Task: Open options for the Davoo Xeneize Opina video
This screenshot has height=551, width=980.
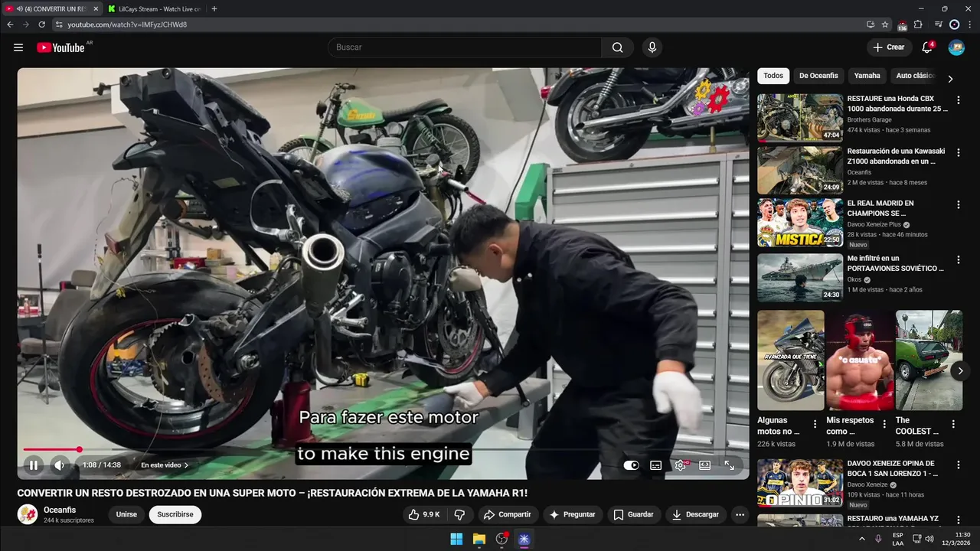Action: click(x=958, y=465)
